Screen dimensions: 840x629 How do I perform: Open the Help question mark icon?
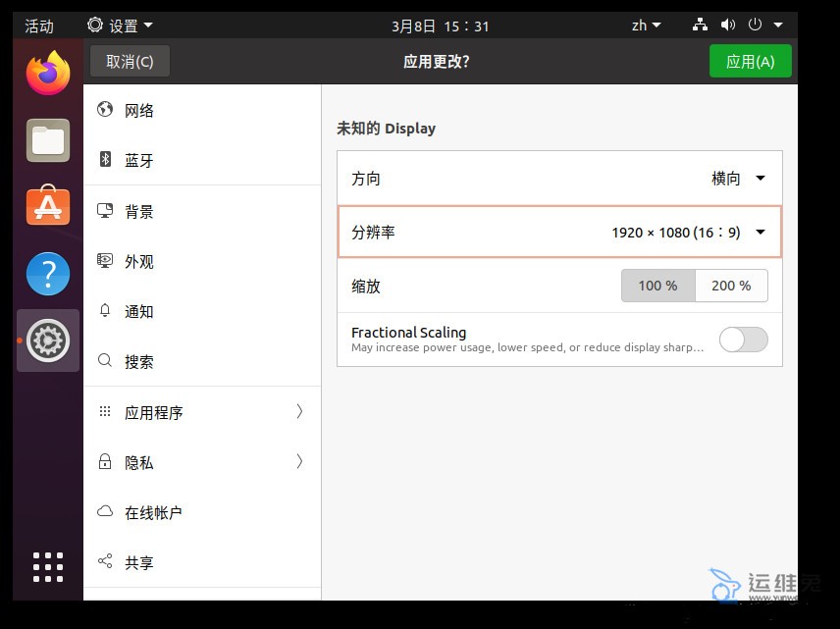click(48, 274)
